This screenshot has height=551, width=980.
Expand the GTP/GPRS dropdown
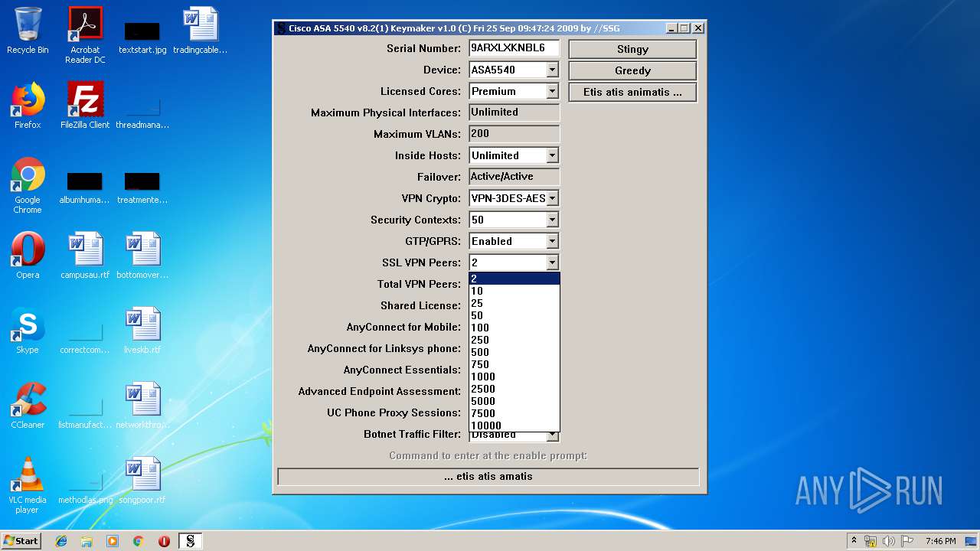click(552, 241)
